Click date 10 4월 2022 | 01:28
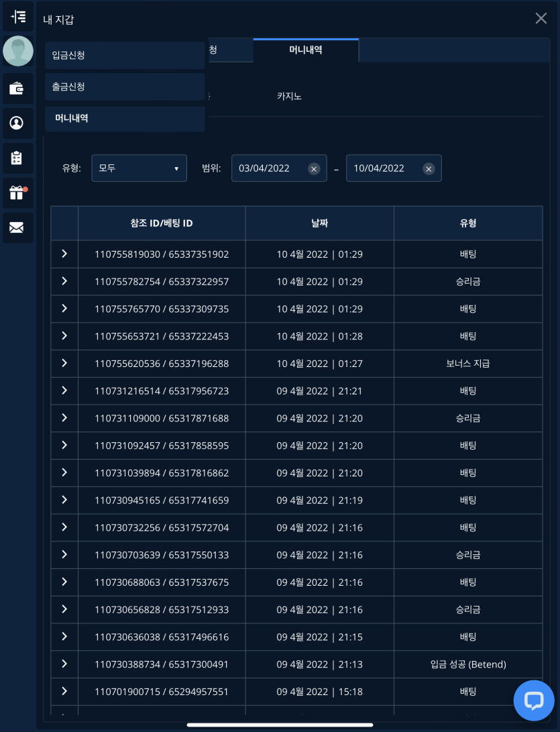 tap(320, 337)
